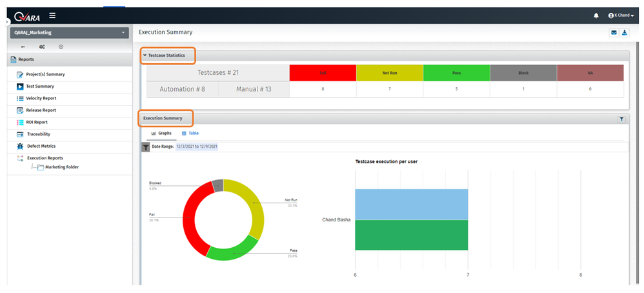Open the notifications bell

coord(596,15)
